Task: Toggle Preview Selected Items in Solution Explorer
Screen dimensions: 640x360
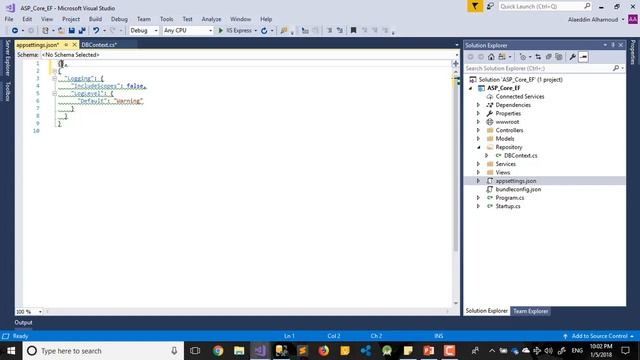Action: 583,57
